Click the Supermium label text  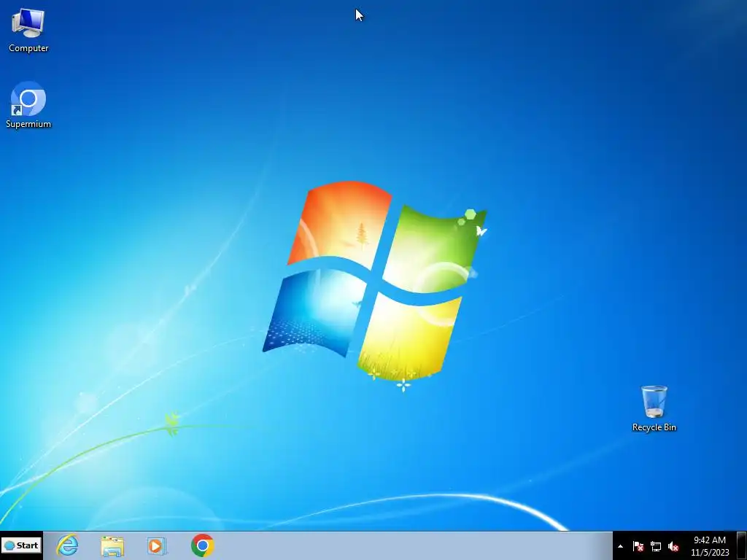pyautogui.click(x=28, y=124)
